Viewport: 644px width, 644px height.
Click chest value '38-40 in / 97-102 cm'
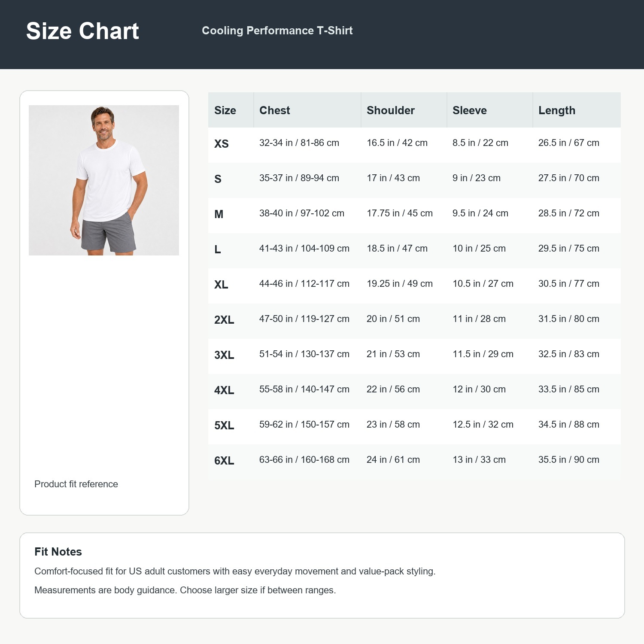[x=302, y=213]
